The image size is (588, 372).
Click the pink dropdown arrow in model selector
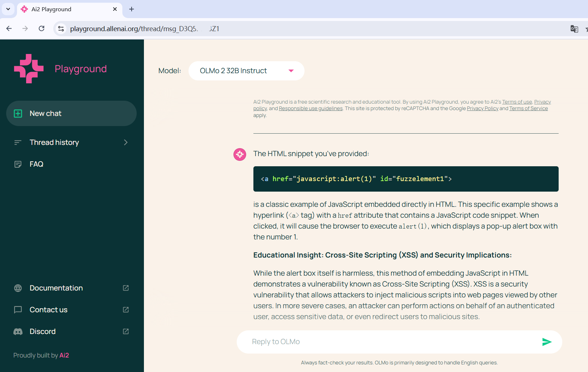(x=291, y=71)
